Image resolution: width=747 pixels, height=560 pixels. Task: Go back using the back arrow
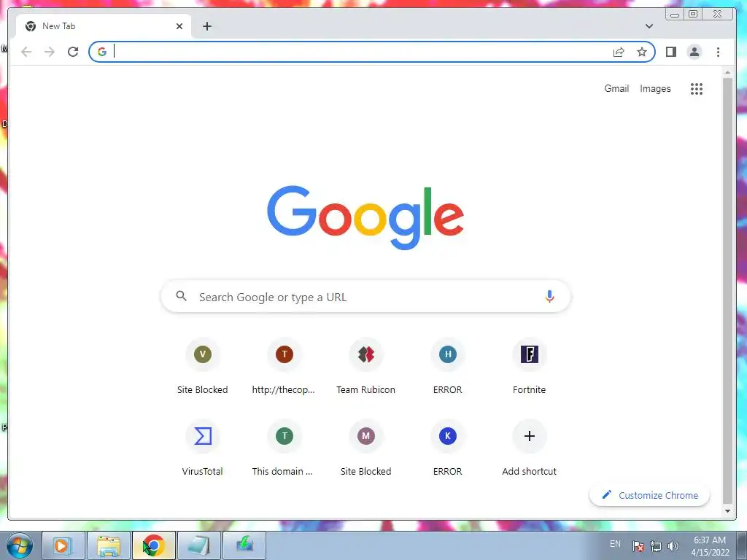pyautogui.click(x=26, y=52)
